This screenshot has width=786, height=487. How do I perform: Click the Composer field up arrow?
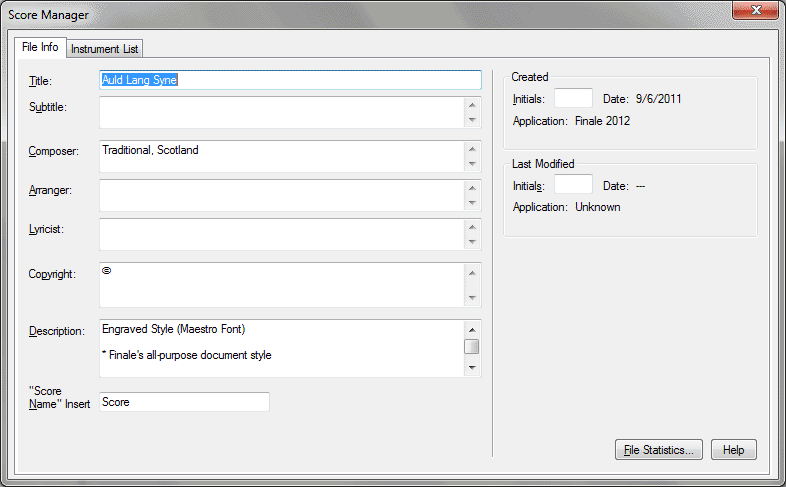pyautogui.click(x=472, y=148)
